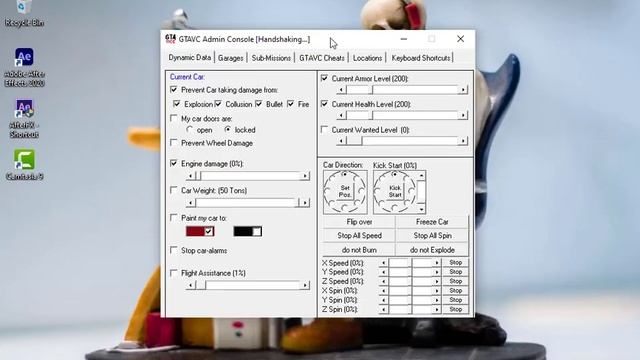Image resolution: width=640 pixels, height=360 pixels.
Task: Open the Camtasia 9 desktop icon
Action: [24, 164]
